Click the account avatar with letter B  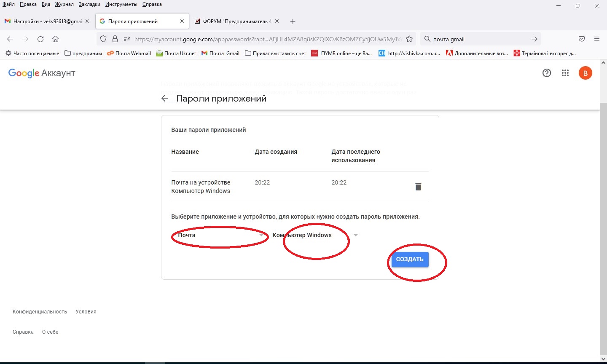point(585,73)
